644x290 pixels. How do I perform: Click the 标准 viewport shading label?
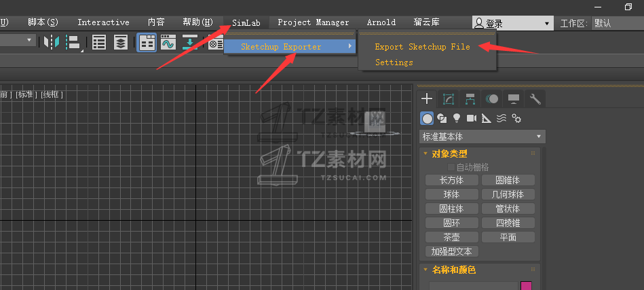coord(26,94)
